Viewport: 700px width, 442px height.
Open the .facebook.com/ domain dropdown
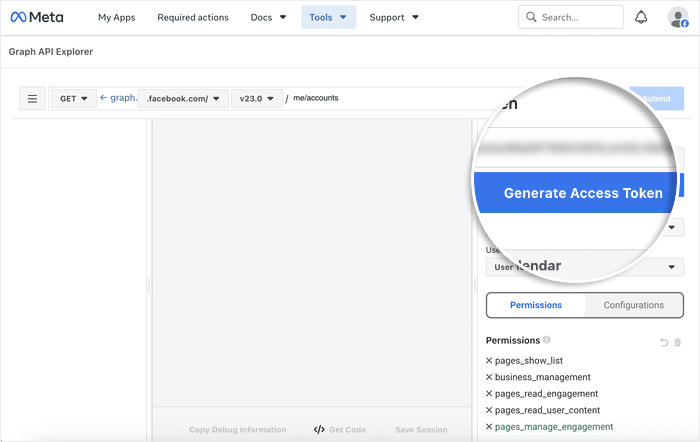(x=183, y=98)
